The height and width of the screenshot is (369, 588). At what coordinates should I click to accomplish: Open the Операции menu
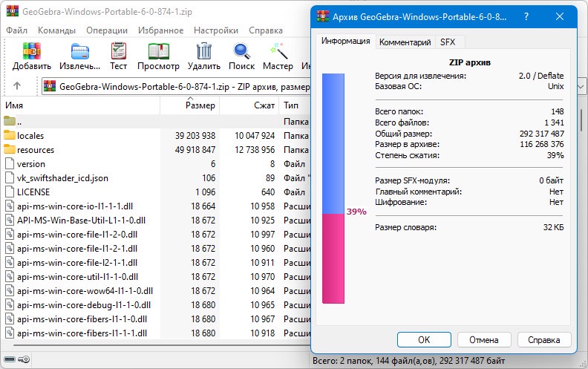click(x=107, y=30)
